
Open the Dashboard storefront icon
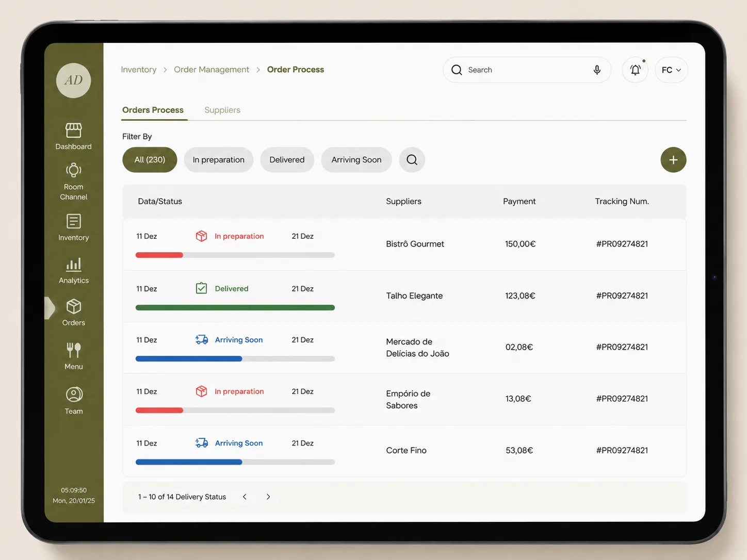point(74,130)
